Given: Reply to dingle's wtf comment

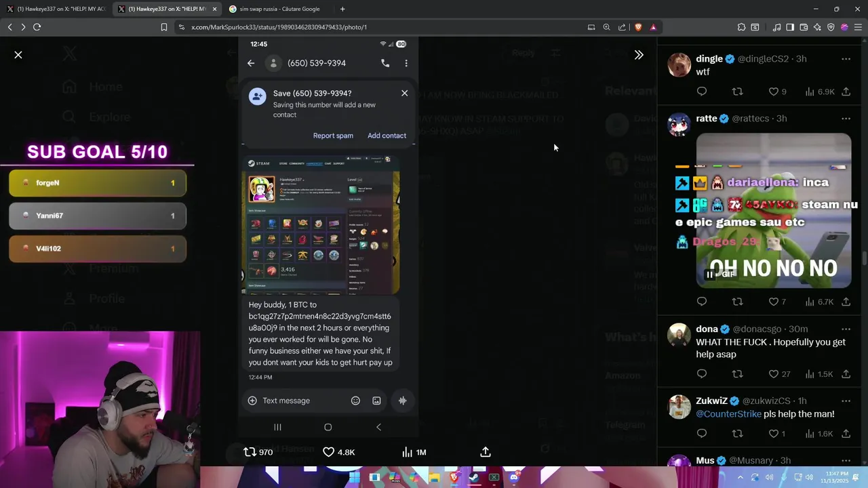Looking at the screenshot, I should point(702,91).
